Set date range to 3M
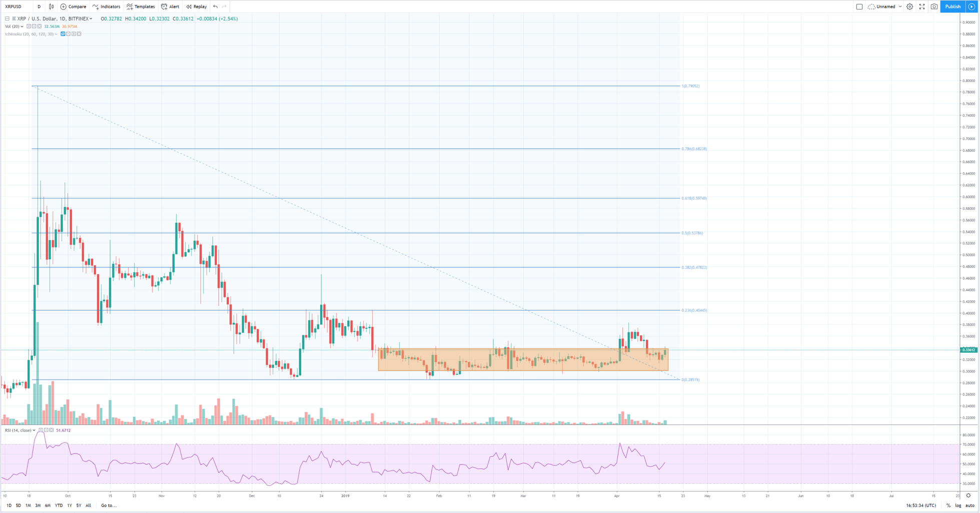 [38, 505]
